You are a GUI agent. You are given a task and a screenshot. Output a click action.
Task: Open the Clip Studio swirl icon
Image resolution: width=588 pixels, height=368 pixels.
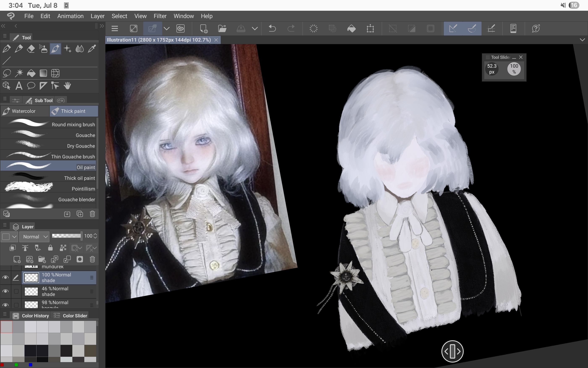click(181, 29)
